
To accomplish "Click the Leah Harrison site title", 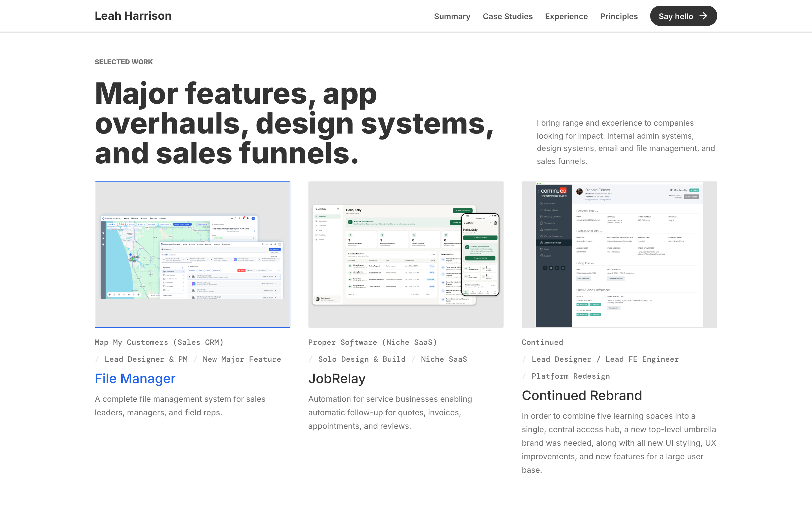I will click(x=133, y=16).
